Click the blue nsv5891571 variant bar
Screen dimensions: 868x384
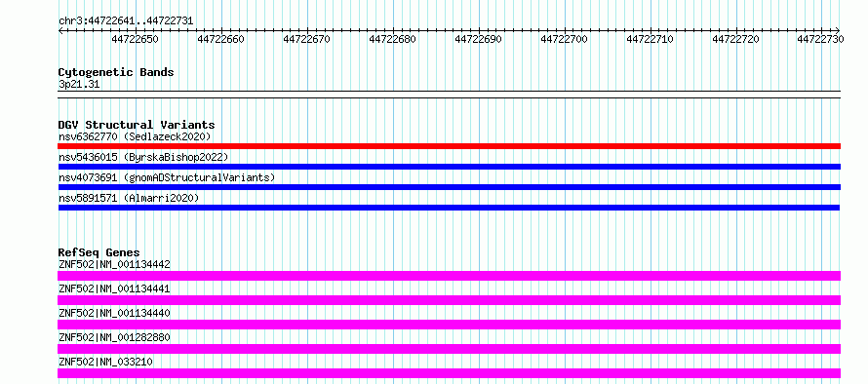[449, 208]
